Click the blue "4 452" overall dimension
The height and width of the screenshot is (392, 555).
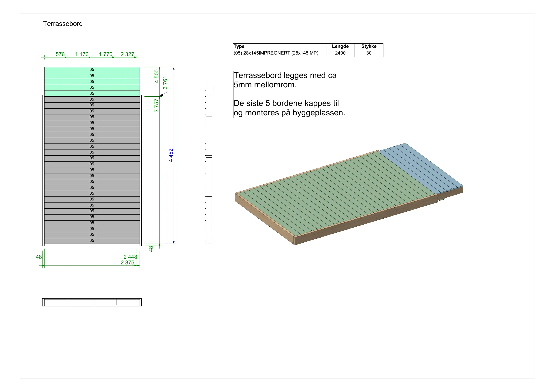(x=171, y=155)
